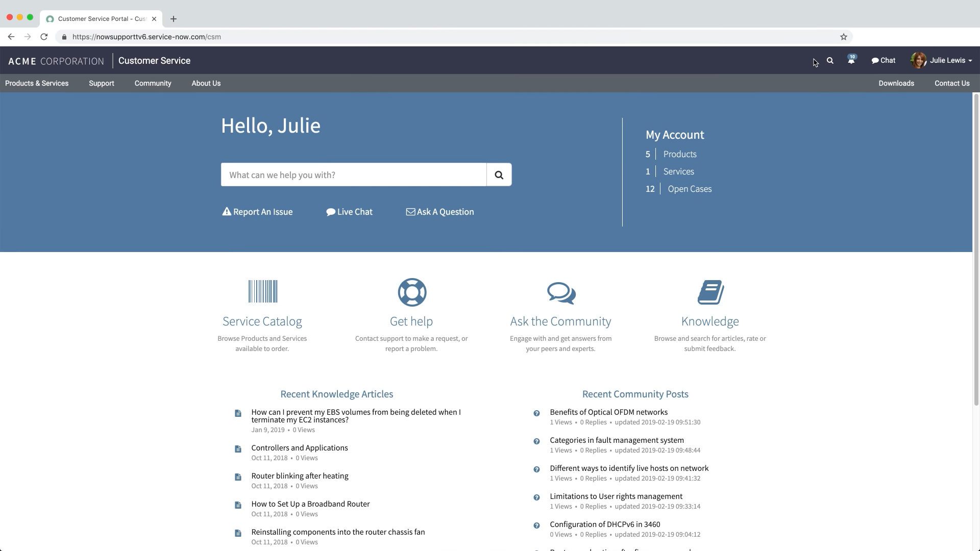Expand the Products & Services menu

click(x=36, y=83)
